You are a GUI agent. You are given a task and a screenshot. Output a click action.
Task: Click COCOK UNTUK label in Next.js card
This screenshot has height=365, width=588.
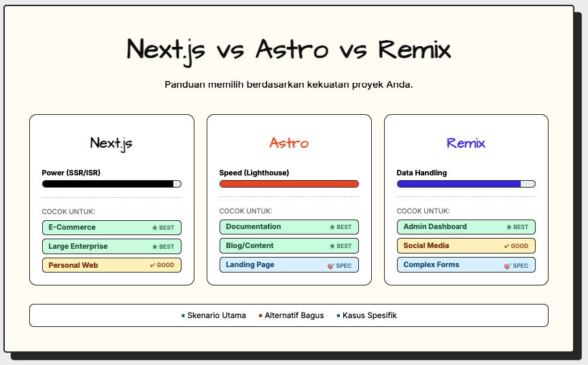point(68,211)
